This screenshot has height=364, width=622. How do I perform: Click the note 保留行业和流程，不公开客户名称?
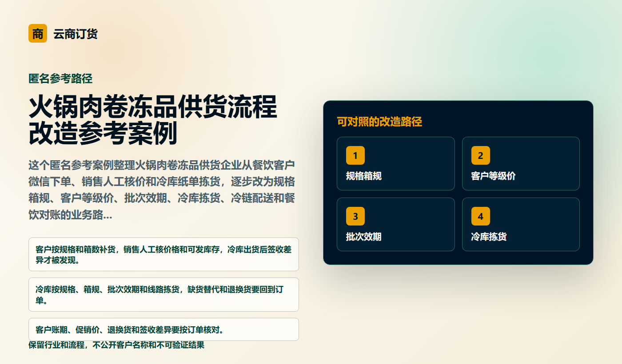pyautogui.click(x=116, y=345)
